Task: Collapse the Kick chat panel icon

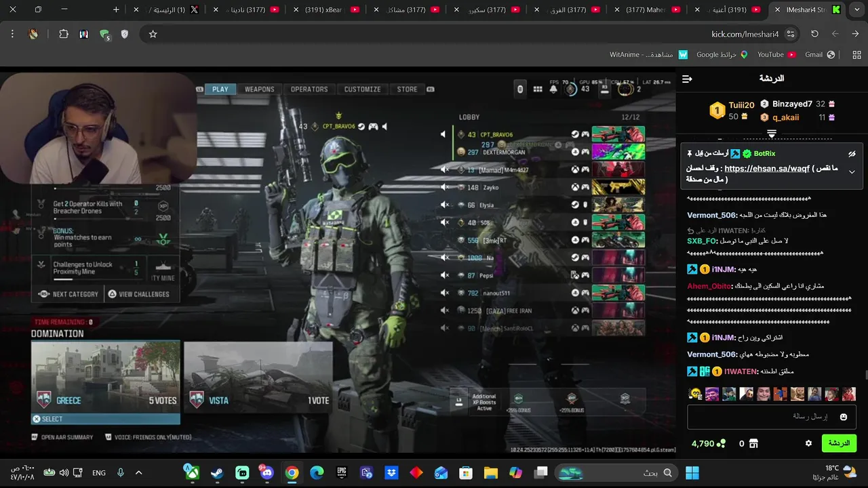Action: click(687, 79)
